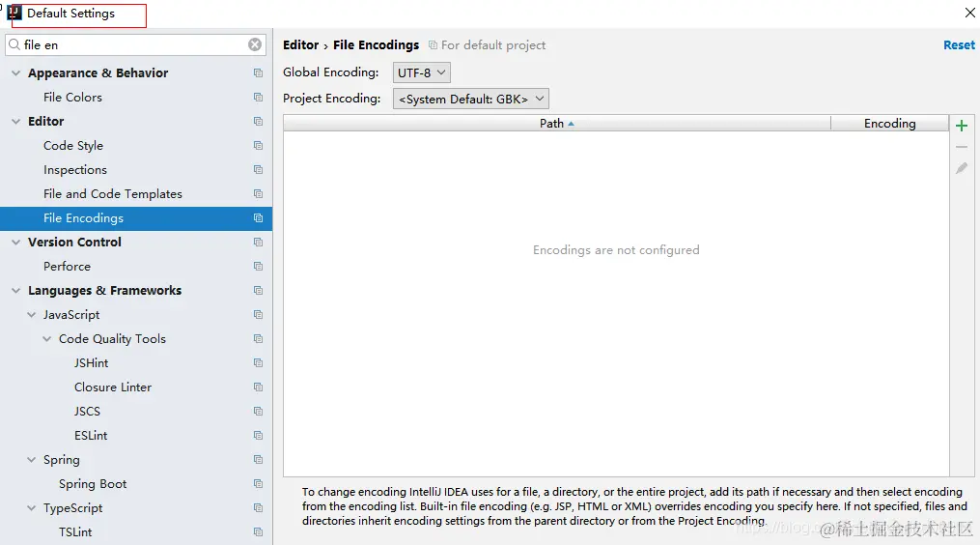Viewport: 980px width, 545px height.
Task: Click project icon beside ESLint
Action: [x=258, y=436]
